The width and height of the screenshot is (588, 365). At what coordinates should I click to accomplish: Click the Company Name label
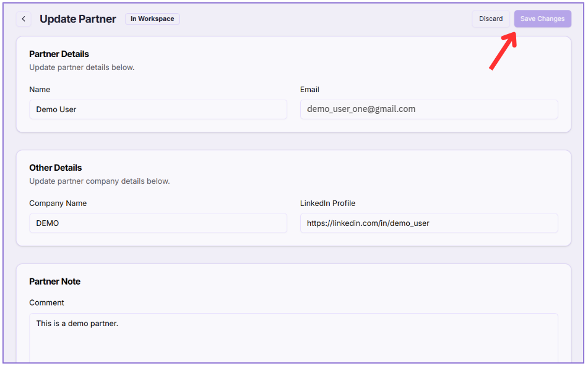point(58,204)
